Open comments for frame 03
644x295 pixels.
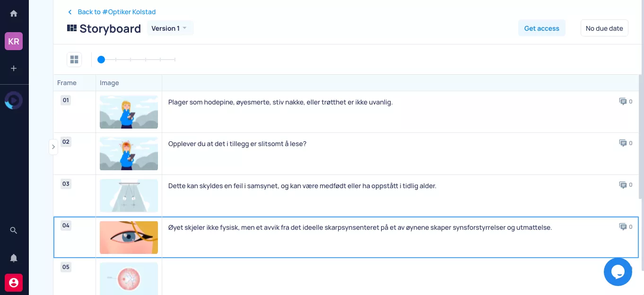click(626, 185)
